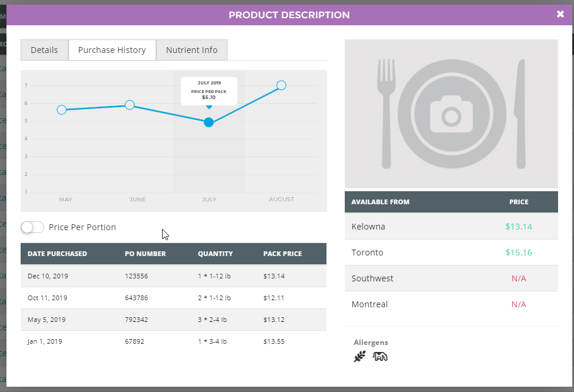
Task: Click the Pack Price column header
Action: click(283, 254)
